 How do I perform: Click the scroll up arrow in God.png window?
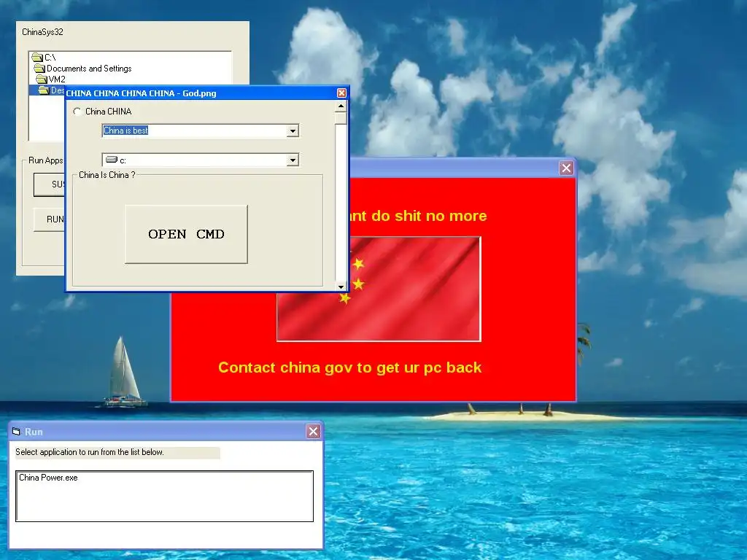point(341,106)
